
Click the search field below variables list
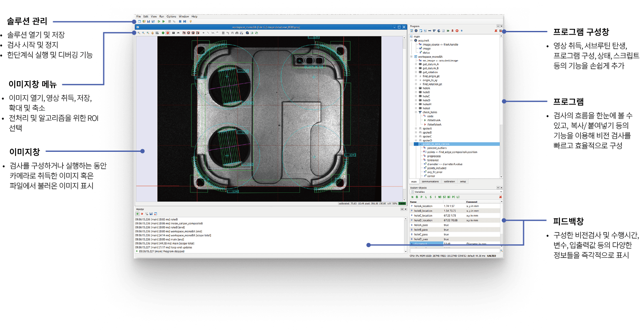pyautogui.click(x=454, y=251)
